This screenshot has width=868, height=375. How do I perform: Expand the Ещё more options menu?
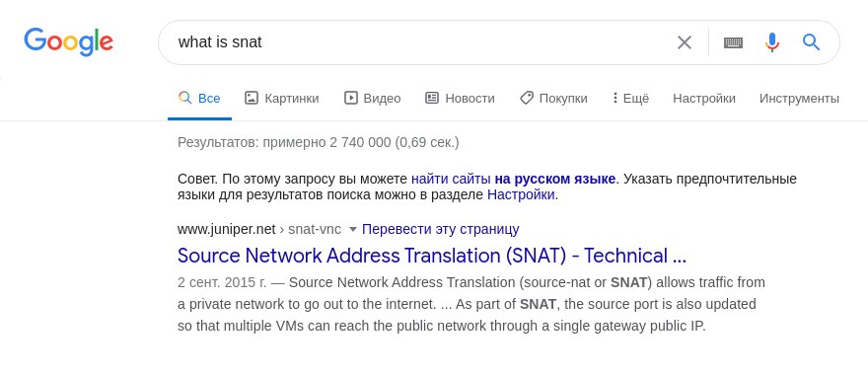coord(630,98)
